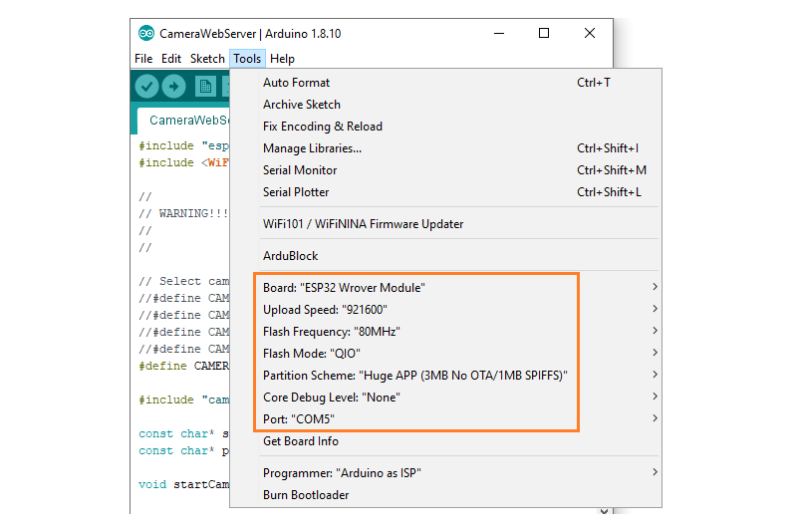Click Get Board Info

(x=445, y=441)
